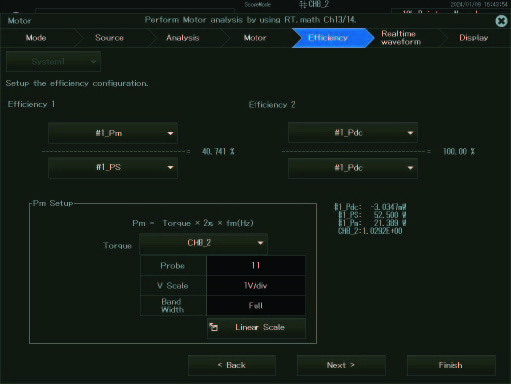Viewport: 511px width, 384px height.
Task: Open the System1 selector
Action: 53,62
